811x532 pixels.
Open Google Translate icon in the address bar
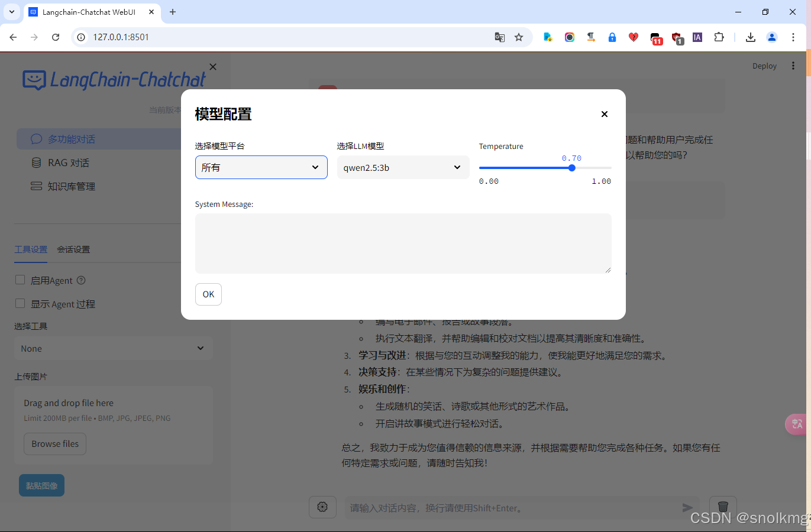coord(500,37)
